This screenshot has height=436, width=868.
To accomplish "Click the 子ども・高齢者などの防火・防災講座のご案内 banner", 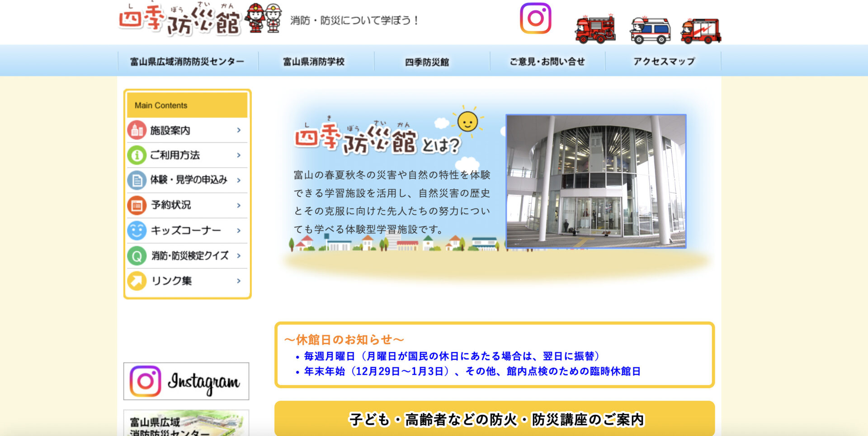I will click(x=495, y=419).
